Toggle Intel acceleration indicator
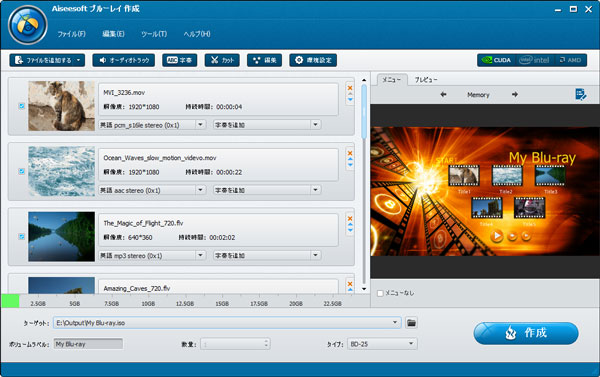Screen dimensions: 600x377 coord(534,60)
